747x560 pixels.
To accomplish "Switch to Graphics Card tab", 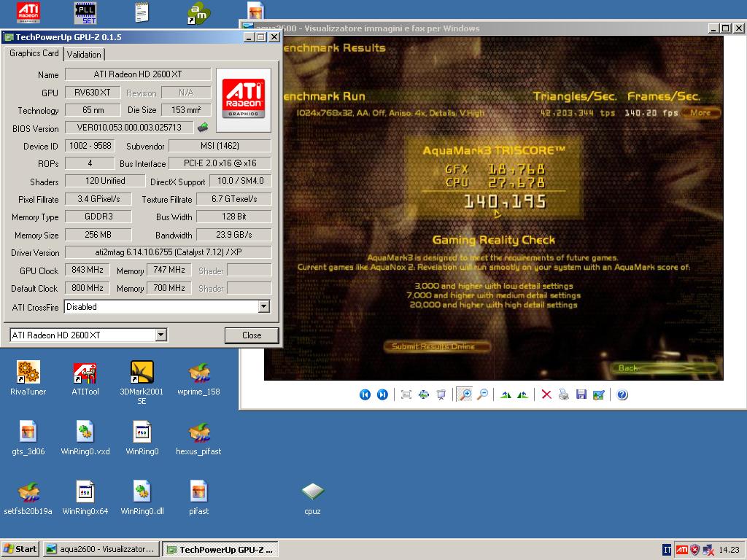I will click(x=34, y=53).
